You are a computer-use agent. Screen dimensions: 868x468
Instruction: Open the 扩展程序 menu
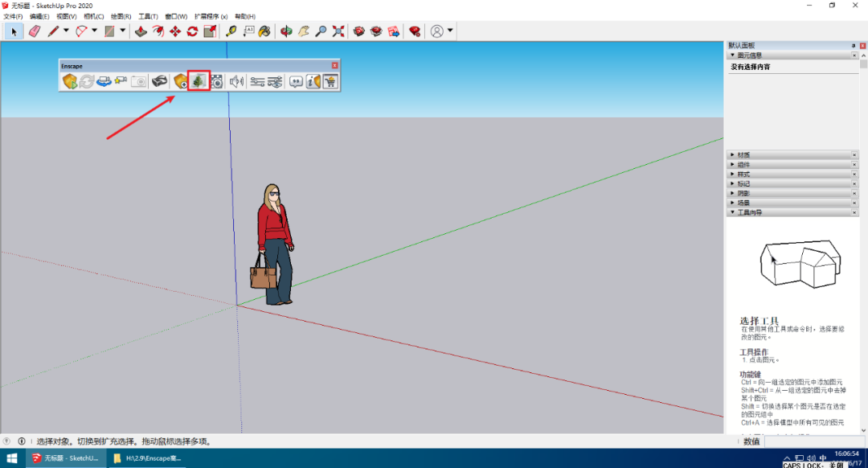pyautogui.click(x=211, y=16)
